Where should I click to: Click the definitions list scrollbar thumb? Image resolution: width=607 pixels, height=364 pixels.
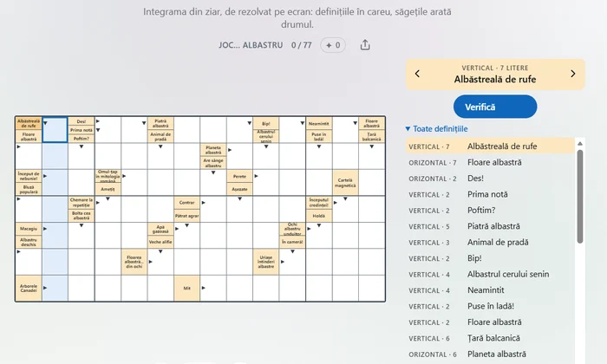pyautogui.click(x=580, y=197)
